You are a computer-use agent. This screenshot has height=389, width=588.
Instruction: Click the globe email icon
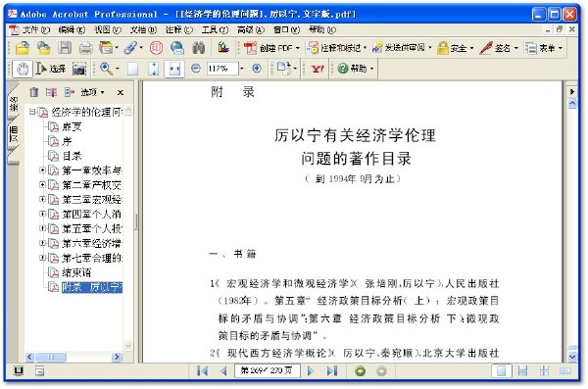177,48
